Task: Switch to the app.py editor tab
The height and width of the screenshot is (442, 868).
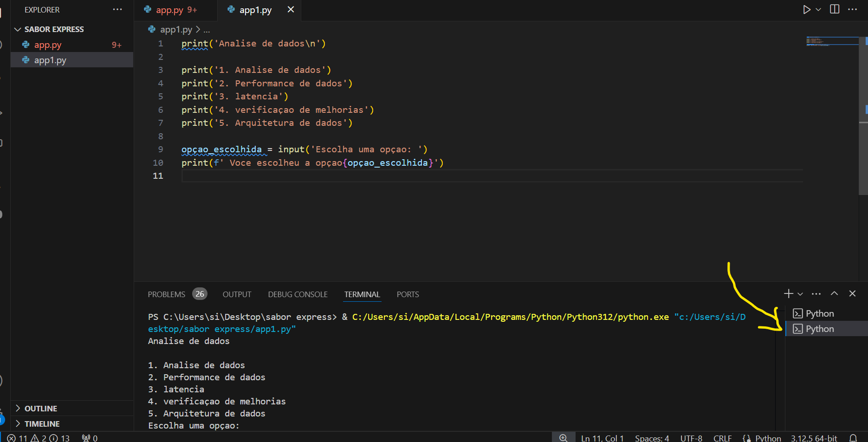Action: [x=175, y=10]
